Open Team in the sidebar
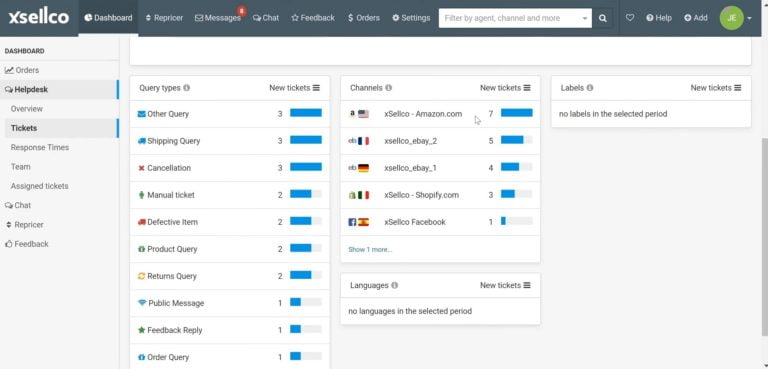768x369 pixels. pos(21,167)
